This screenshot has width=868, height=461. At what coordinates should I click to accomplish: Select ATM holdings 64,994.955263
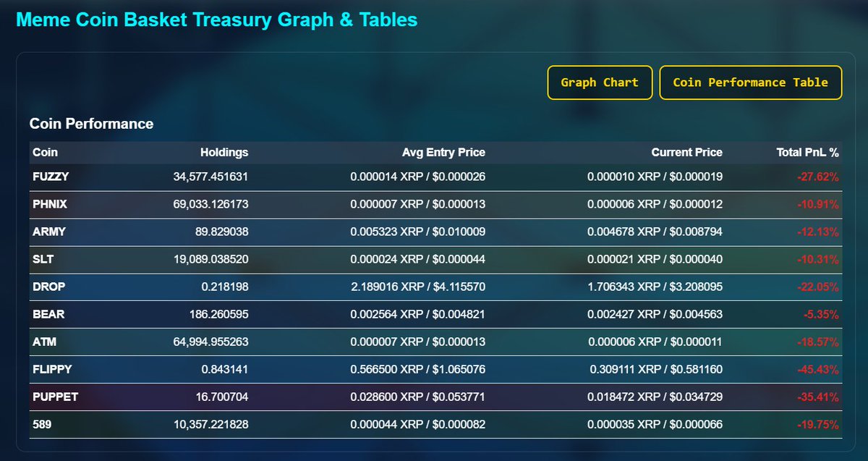coord(211,342)
